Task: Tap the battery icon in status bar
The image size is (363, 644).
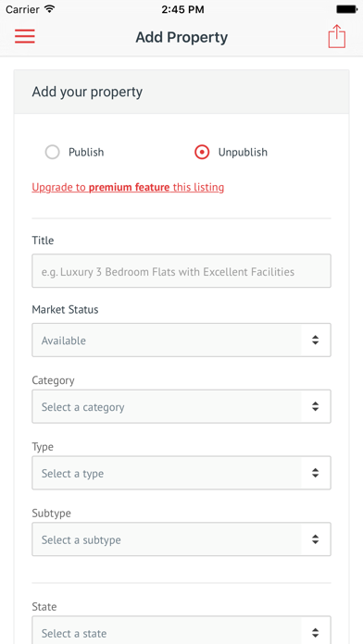Action: tap(346, 9)
